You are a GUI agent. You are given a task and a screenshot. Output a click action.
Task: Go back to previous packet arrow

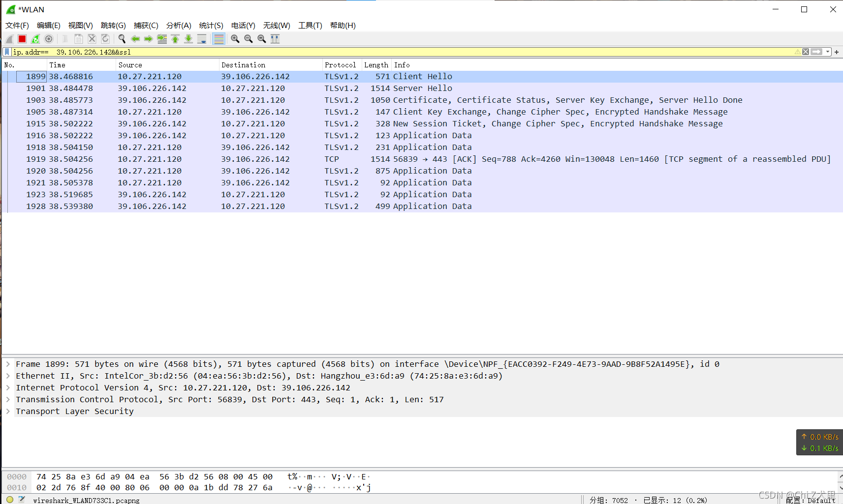pyautogui.click(x=135, y=39)
